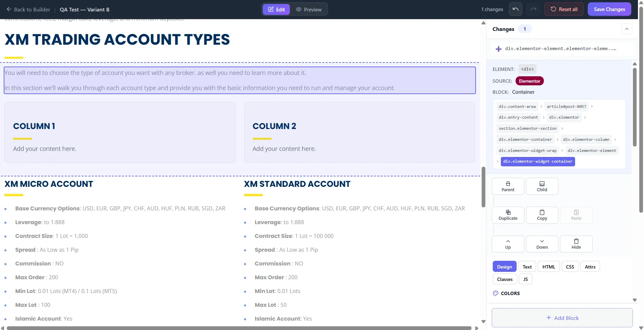Duplicate the selected element
Screen dimensions: 644x330
tap(508, 215)
